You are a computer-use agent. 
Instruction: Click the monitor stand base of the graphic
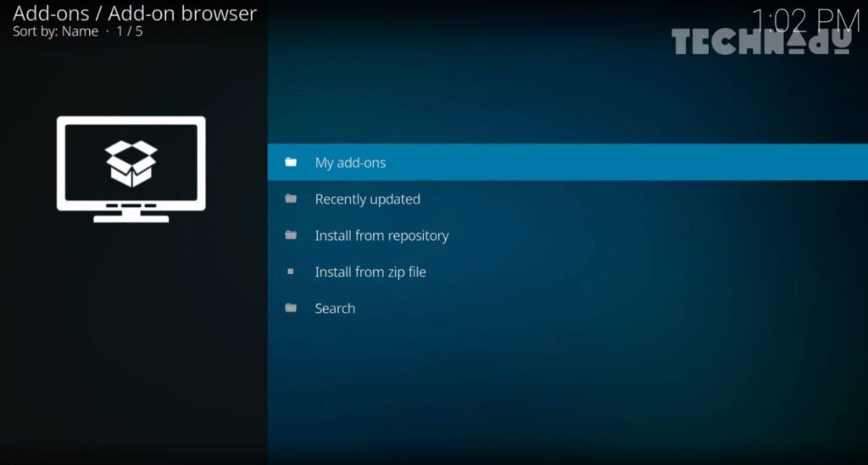click(131, 218)
